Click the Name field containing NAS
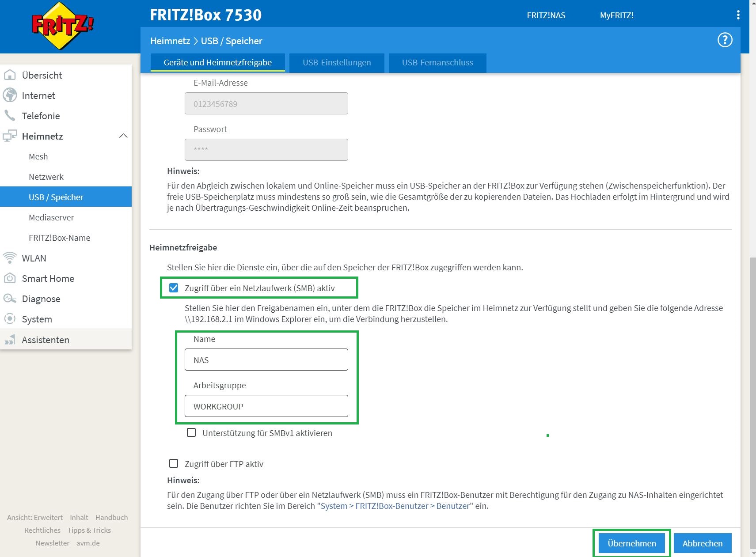 coord(266,360)
